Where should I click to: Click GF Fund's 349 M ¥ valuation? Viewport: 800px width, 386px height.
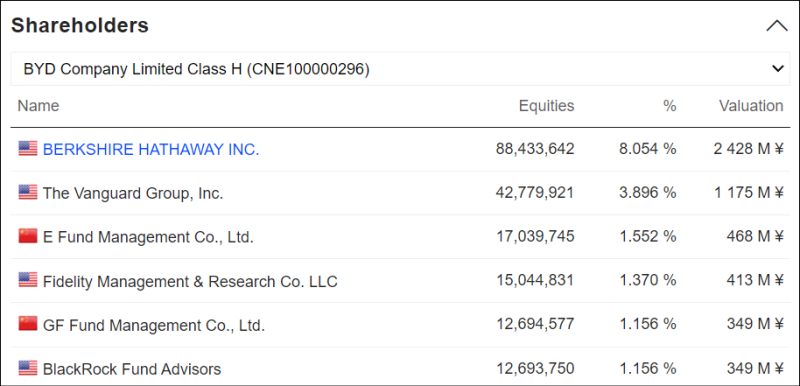click(x=755, y=324)
